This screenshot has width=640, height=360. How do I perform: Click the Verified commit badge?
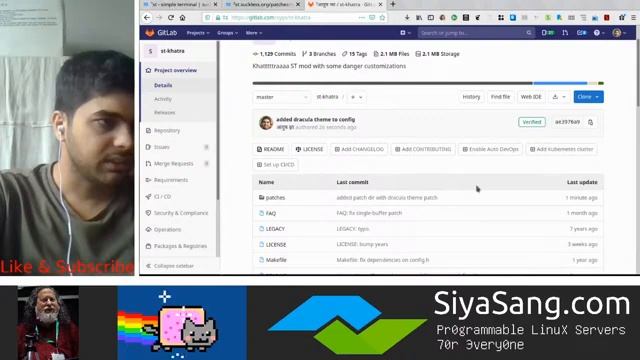(532, 122)
